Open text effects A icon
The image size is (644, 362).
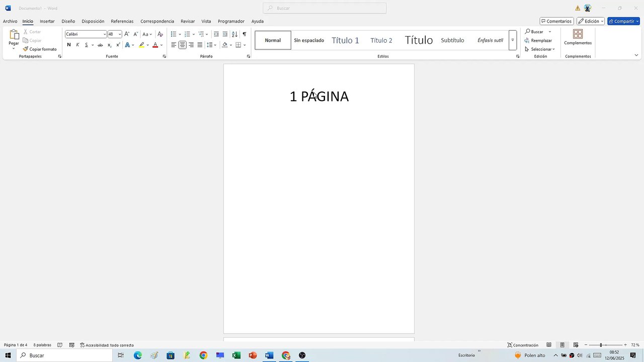tap(127, 45)
